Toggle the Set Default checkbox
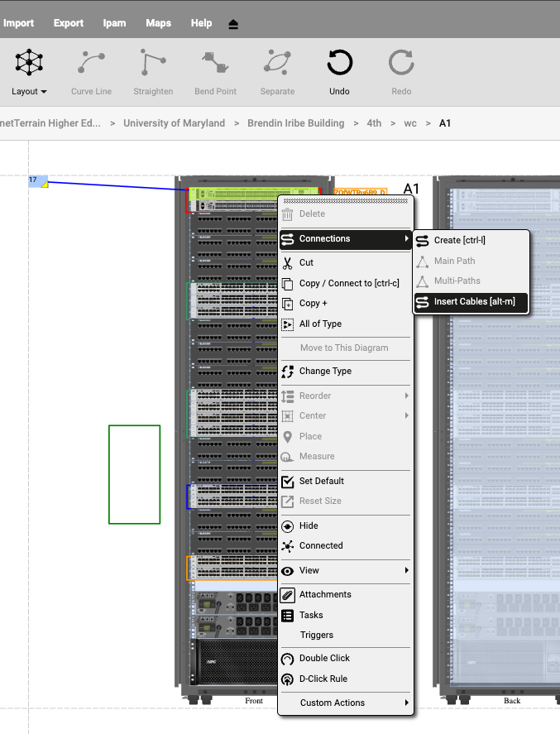Screen dimensions: 560x734 pos(288,481)
